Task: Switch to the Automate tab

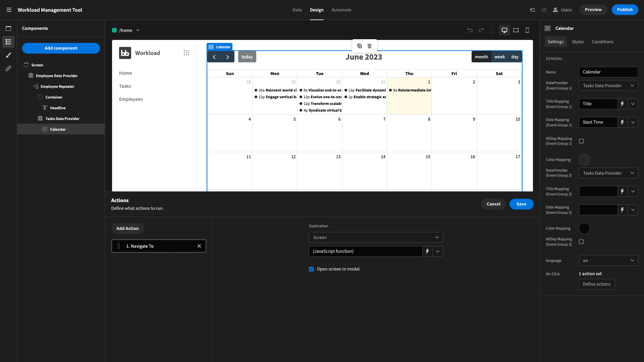Action: click(x=341, y=10)
